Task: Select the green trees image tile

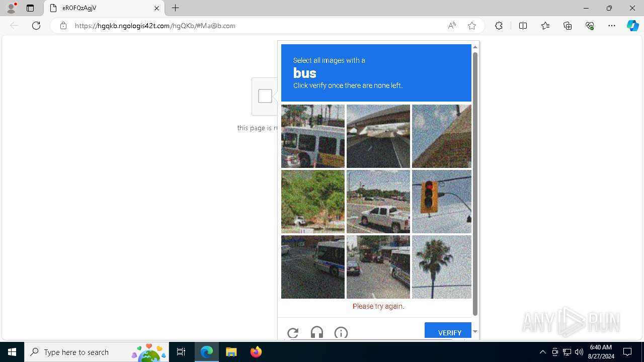Action: click(x=313, y=202)
